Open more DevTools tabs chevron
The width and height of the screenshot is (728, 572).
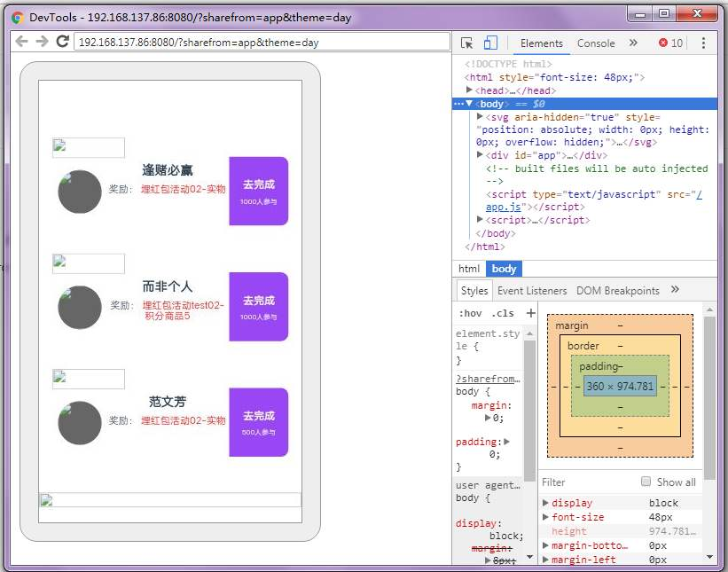[x=633, y=43]
